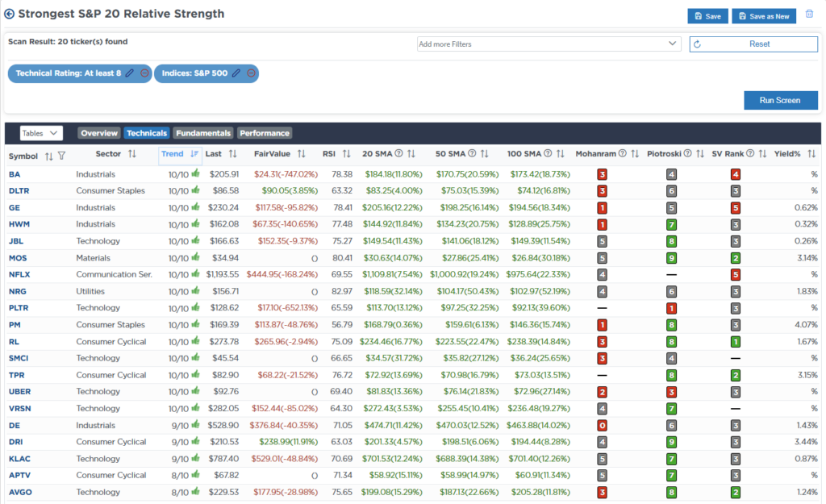
Task: Click the Save as New button
Action: 764,16
